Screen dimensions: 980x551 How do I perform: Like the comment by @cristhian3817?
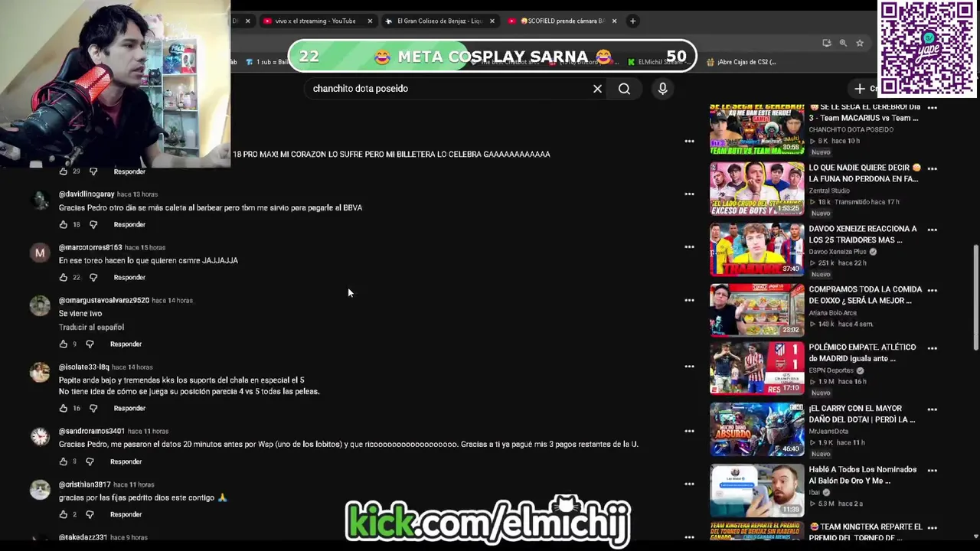(x=64, y=514)
